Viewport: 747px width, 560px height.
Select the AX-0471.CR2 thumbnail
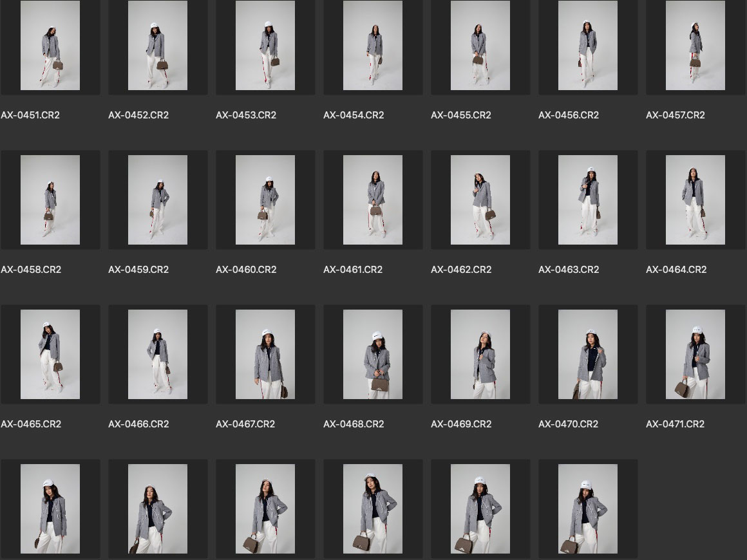pyautogui.click(x=695, y=354)
